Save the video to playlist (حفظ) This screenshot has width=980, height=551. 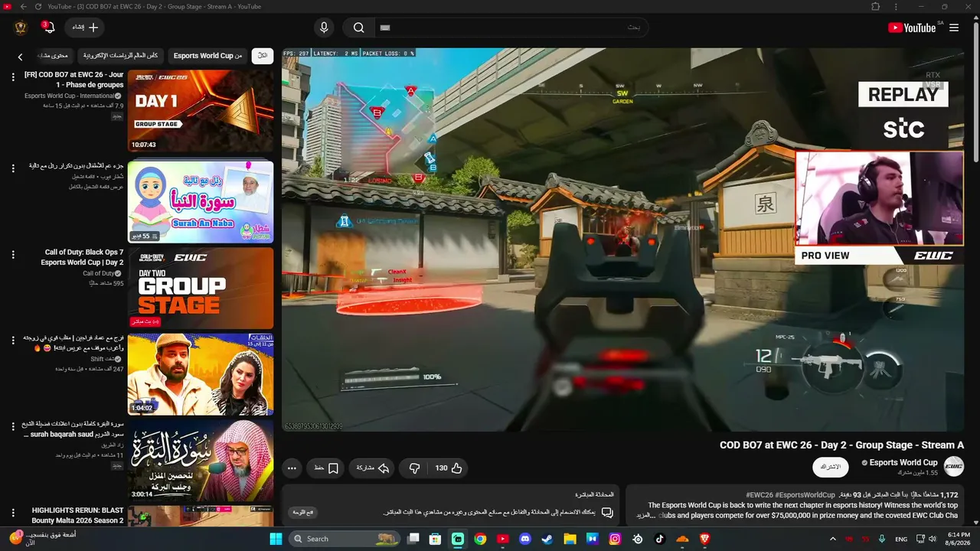pyautogui.click(x=326, y=468)
